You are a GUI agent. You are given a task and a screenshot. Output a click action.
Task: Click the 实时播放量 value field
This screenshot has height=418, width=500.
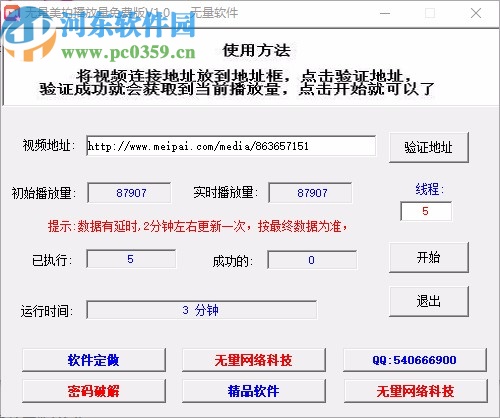(310, 193)
